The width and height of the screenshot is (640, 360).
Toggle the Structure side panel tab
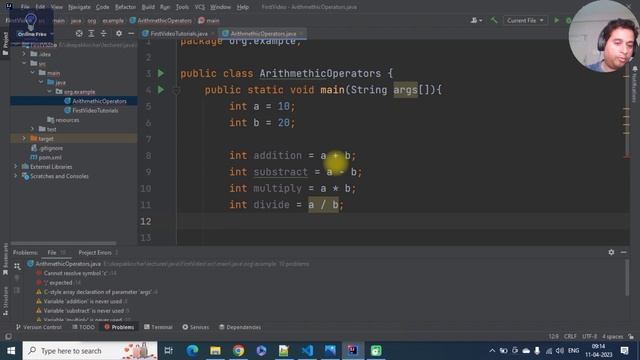pyautogui.click(x=5, y=301)
